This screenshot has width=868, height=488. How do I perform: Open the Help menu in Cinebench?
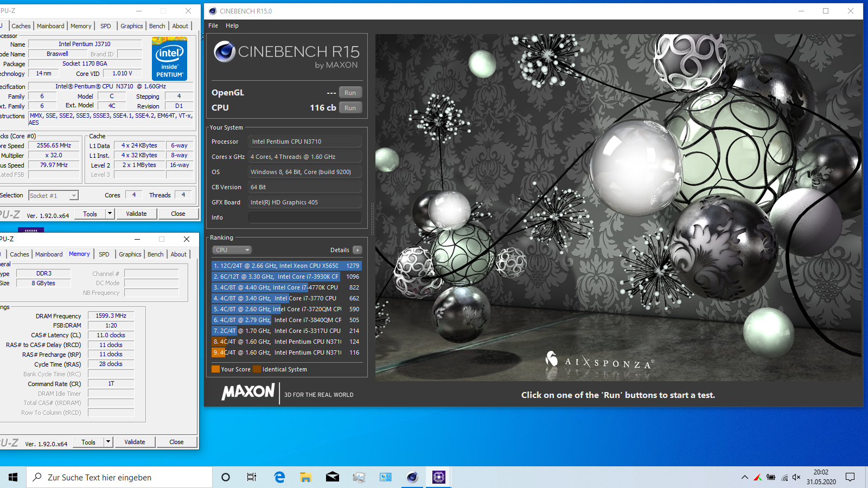232,25
